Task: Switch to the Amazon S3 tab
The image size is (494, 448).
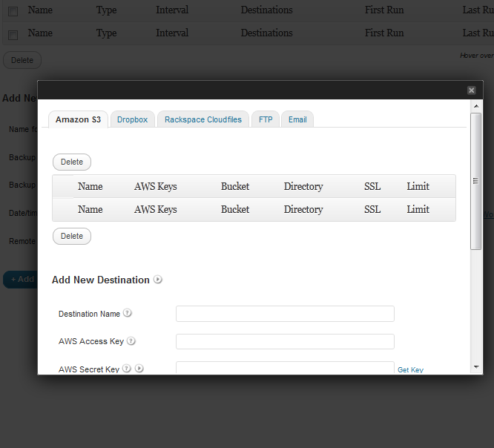Action: click(78, 119)
